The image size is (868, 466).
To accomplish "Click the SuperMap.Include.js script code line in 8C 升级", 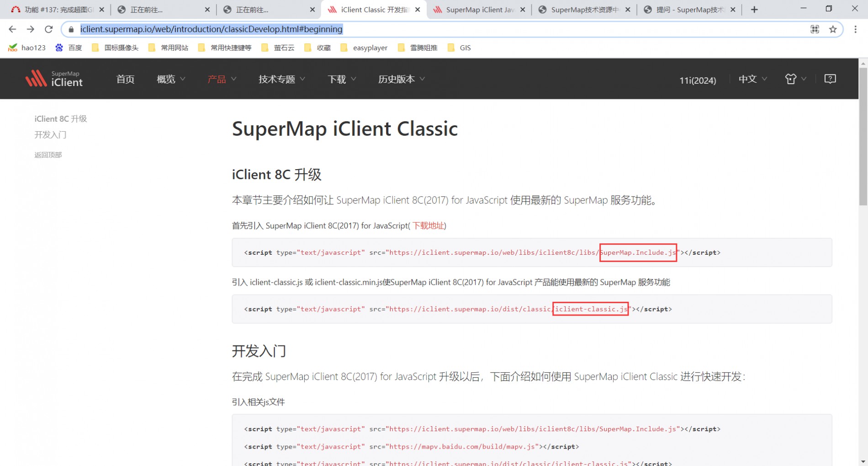I will [482, 252].
